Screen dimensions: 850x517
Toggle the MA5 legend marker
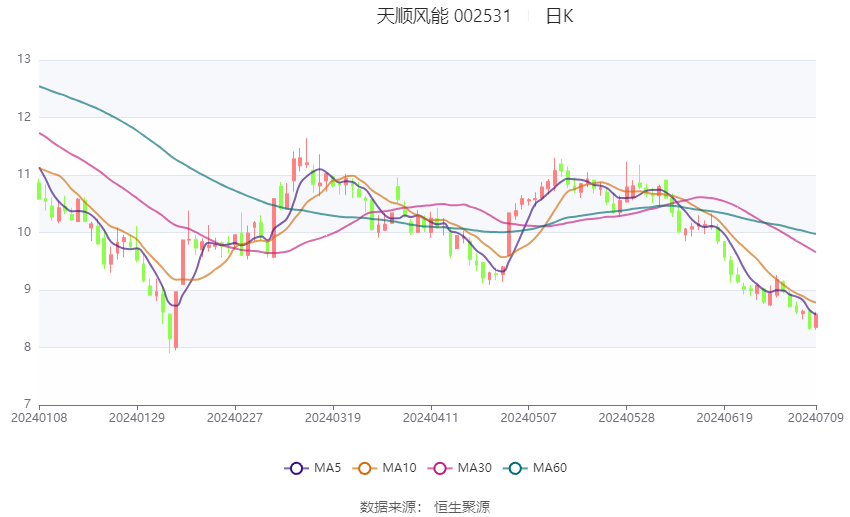click(296, 468)
